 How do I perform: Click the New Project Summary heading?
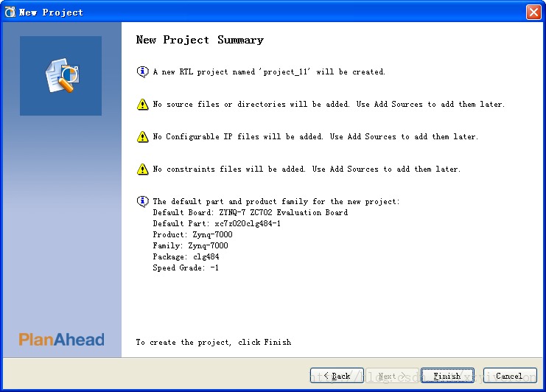(200, 40)
